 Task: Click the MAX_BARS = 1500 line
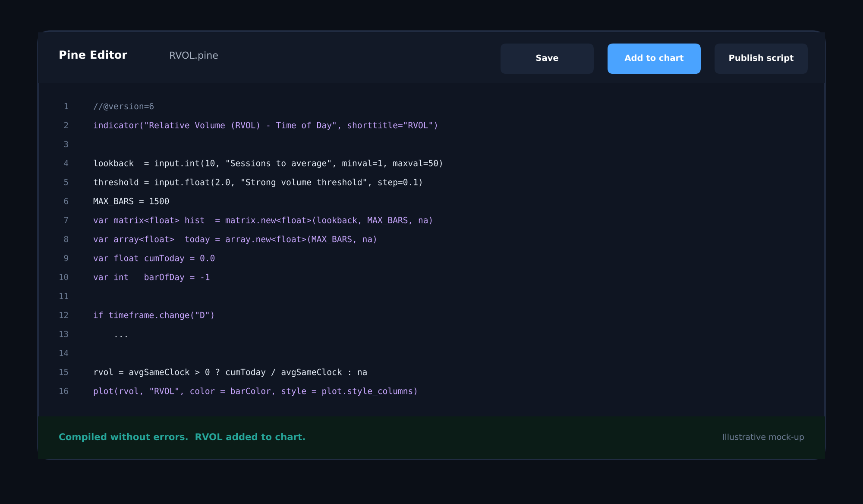click(x=131, y=201)
